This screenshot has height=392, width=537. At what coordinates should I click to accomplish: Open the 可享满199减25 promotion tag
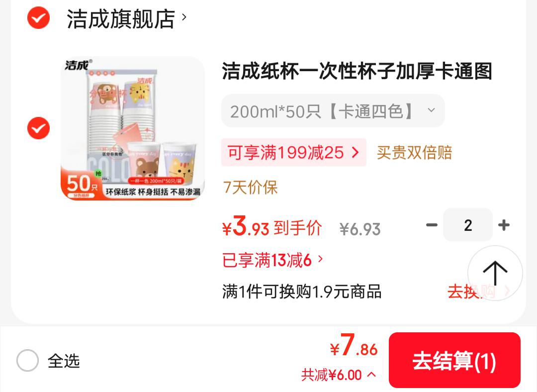(x=294, y=153)
